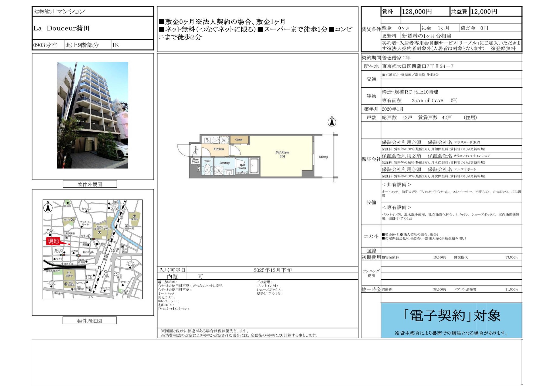
Task: Click the washing machine W box
Action: tap(224, 140)
